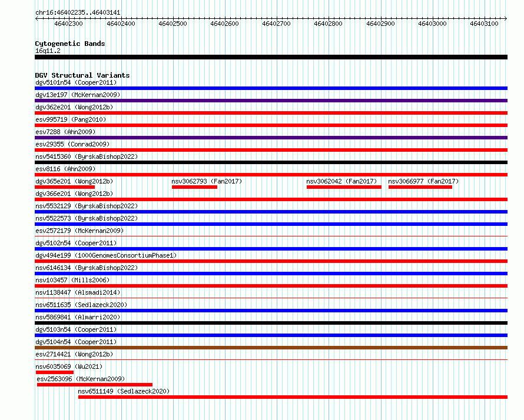The width and height of the screenshot is (524, 420).
Task: Click nsv6146134 (ByrskaBishop2022) label
Action: (x=87, y=268)
